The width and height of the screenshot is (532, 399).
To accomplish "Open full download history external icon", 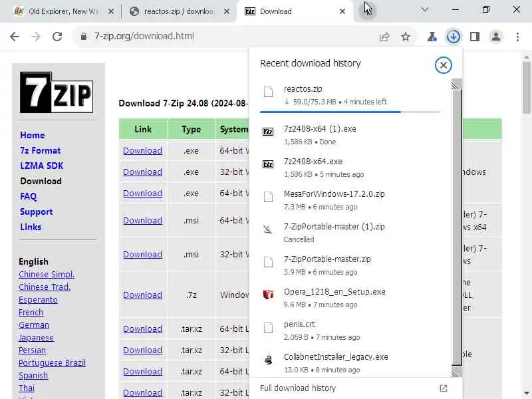I will 444,388.
